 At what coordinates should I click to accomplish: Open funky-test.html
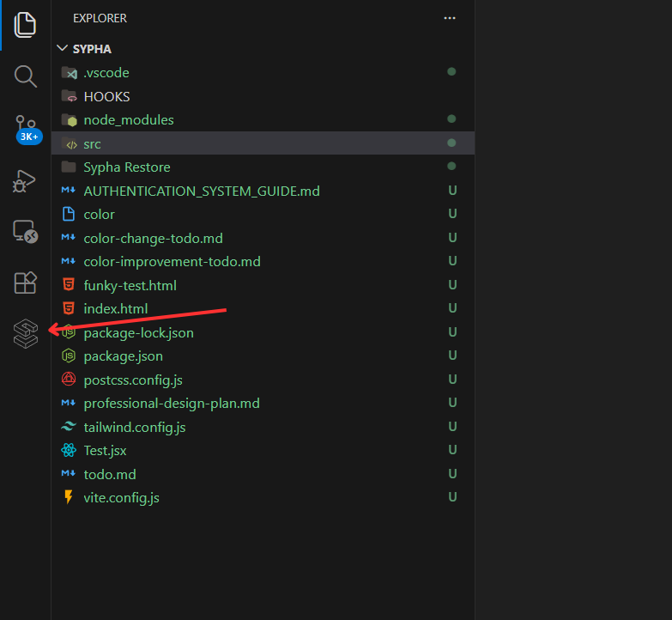point(263,285)
